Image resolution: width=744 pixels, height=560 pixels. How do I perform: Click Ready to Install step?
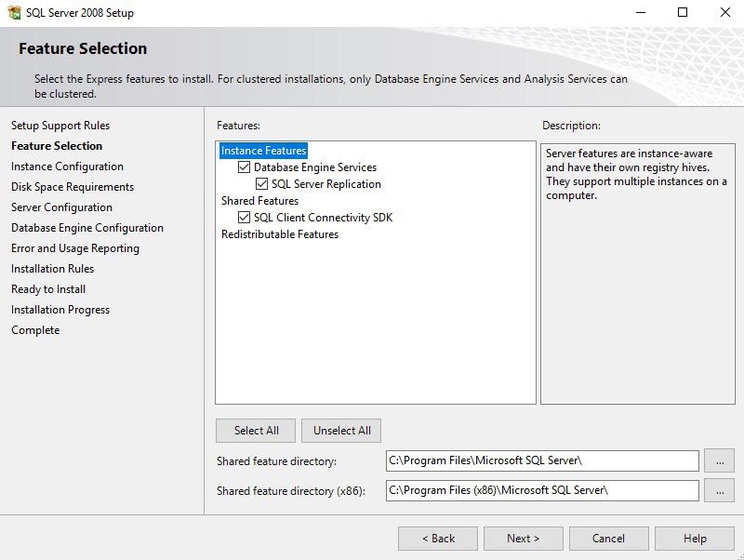(48, 289)
